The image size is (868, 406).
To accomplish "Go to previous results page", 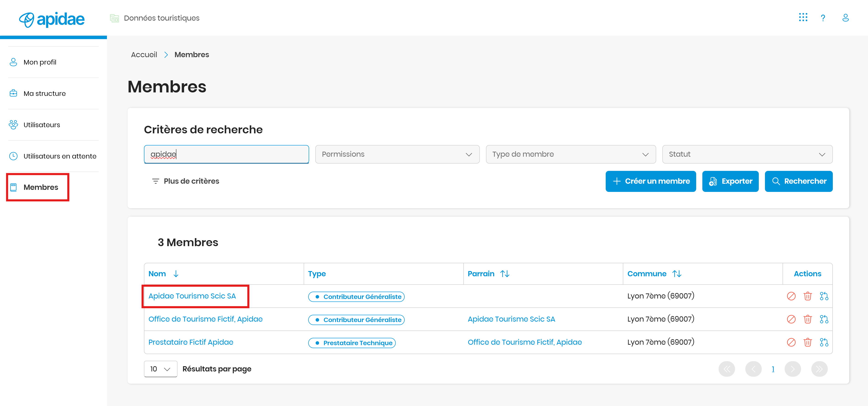I will click(x=754, y=369).
